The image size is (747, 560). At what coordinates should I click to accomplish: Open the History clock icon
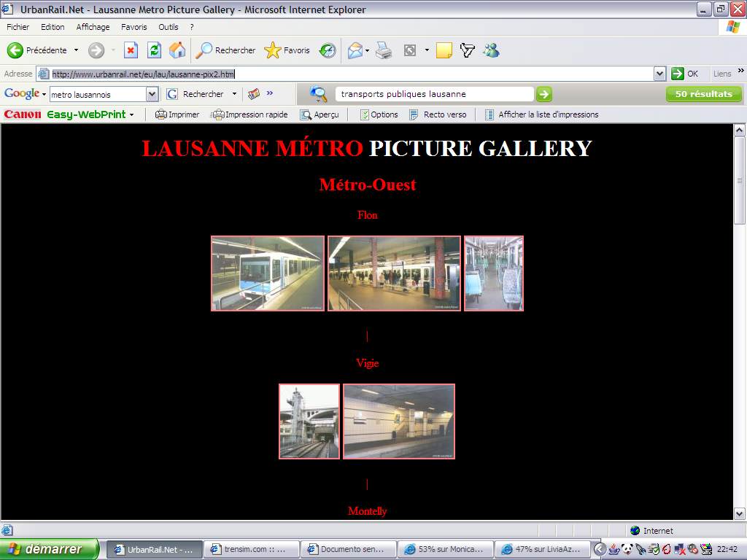tap(328, 50)
